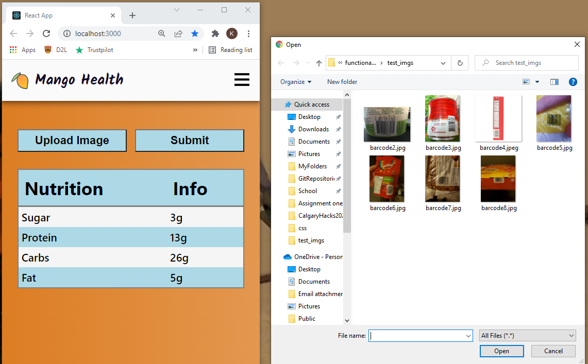Go back in Chrome browser
Viewport: 588px width, 364px height.
coord(13,33)
